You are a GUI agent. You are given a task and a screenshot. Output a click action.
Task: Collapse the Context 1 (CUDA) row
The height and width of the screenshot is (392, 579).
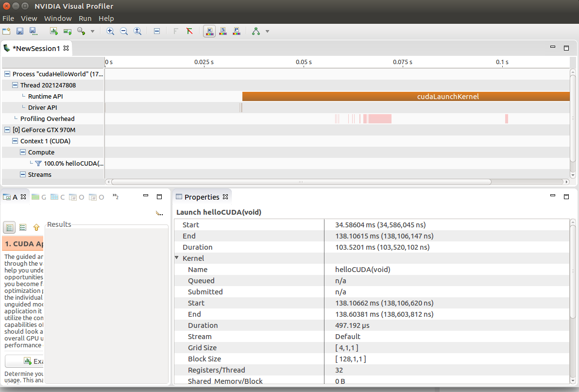pyautogui.click(x=15, y=141)
